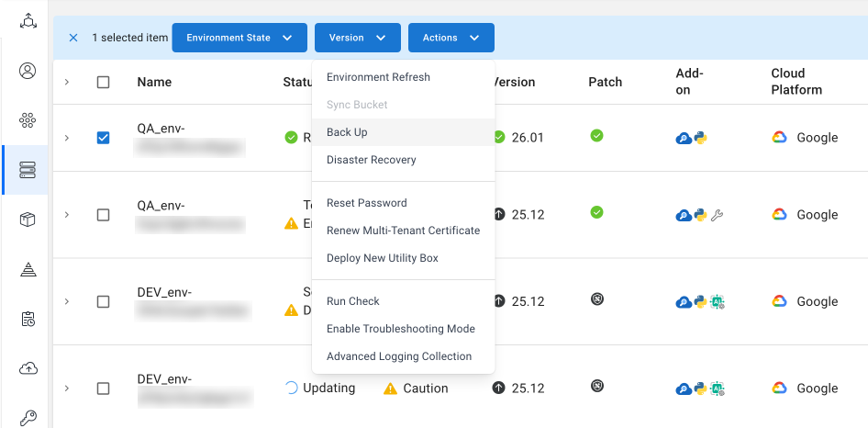Click the servers/environments sidebar icon
The image size is (868, 428).
(28, 170)
